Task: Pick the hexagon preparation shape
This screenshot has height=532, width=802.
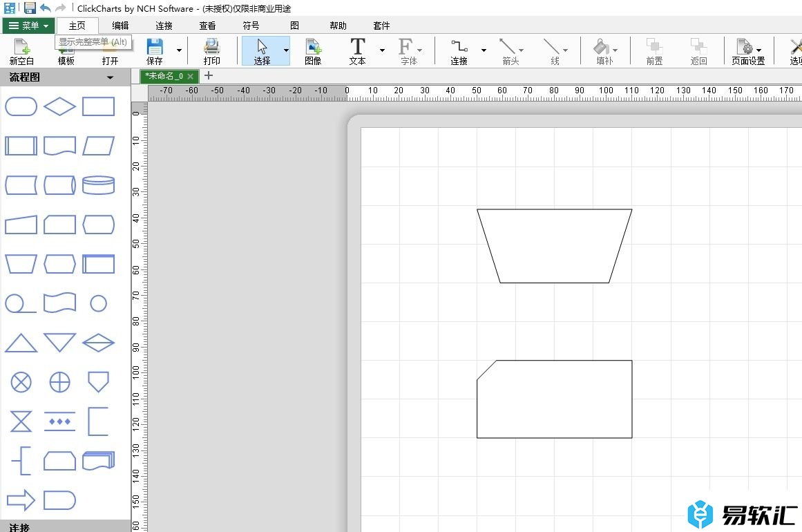Action: (x=60, y=264)
